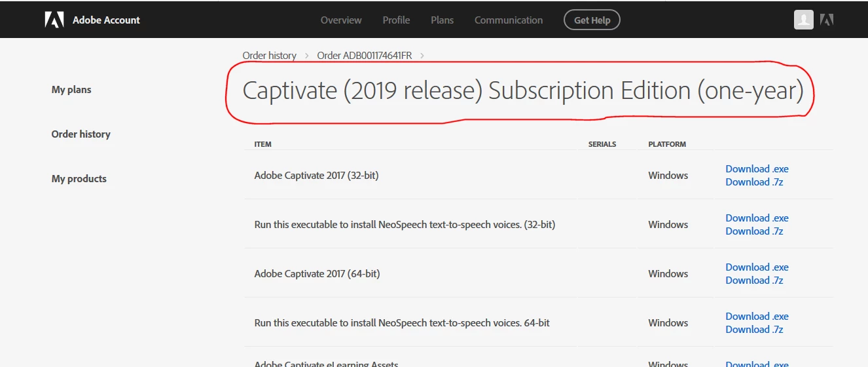Select My products in sidebar
The height and width of the screenshot is (367, 868).
(79, 179)
